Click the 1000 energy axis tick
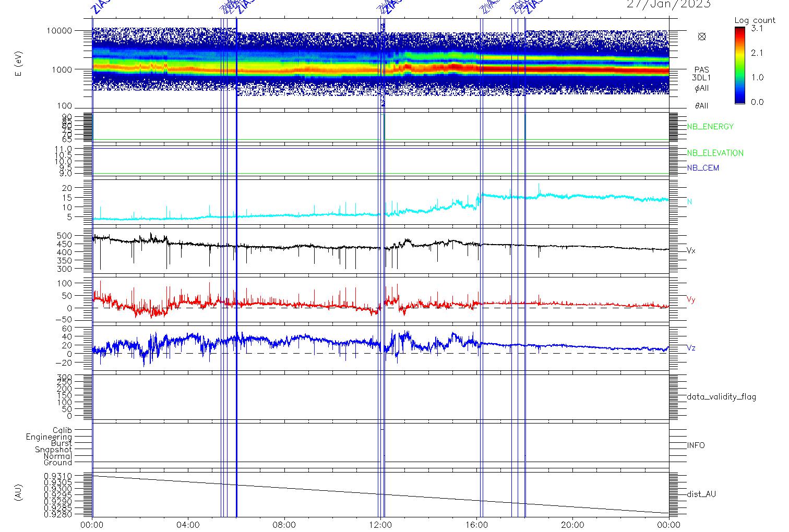The height and width of the screenshot is (532, 789). click(x=61, y=69)
